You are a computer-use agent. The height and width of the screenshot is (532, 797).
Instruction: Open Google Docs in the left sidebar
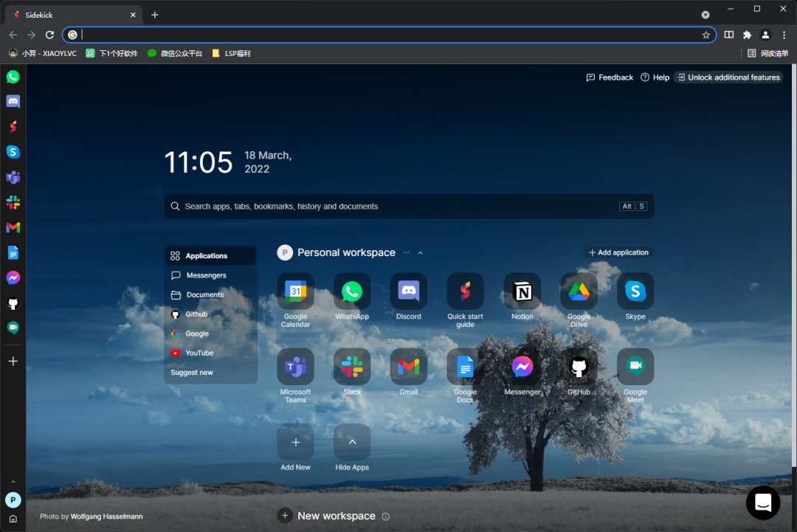click(x=13, y=252)
